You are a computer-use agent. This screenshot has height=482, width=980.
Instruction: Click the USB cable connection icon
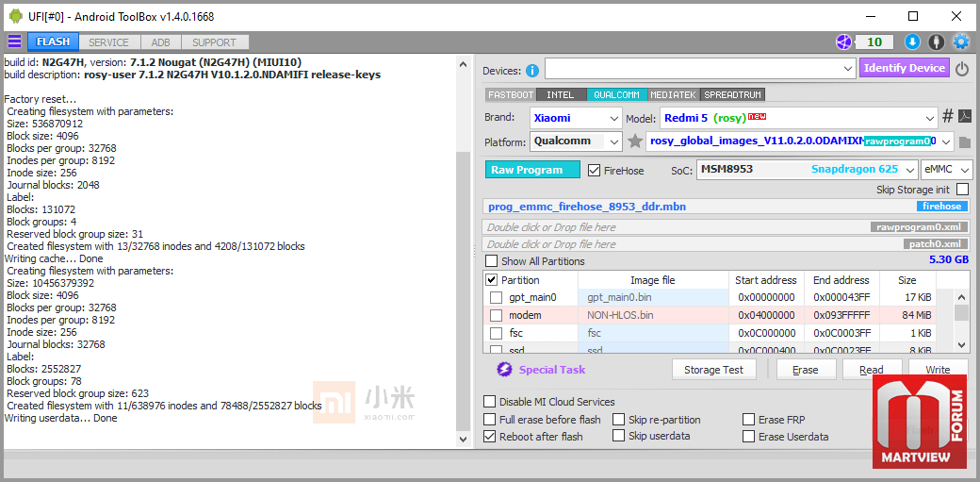(x=936, y=42)
